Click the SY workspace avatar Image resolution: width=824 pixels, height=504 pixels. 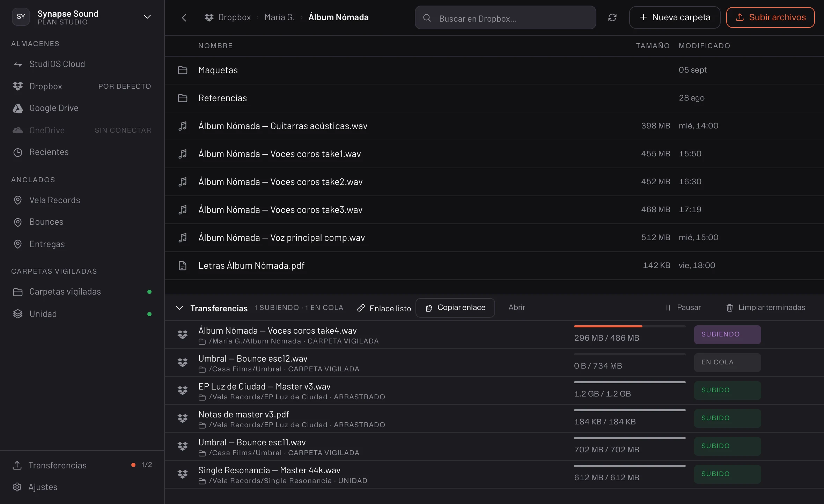pos(21,17)
